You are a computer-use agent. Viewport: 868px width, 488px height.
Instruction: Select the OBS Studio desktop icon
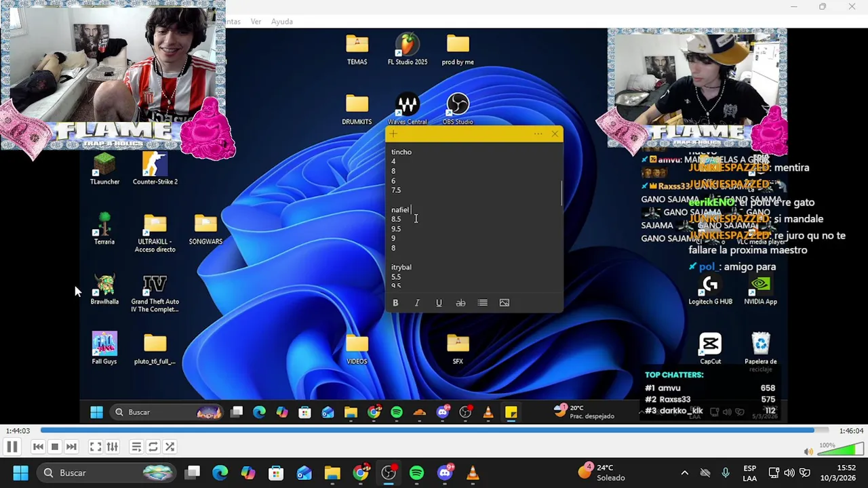[458, 110]
